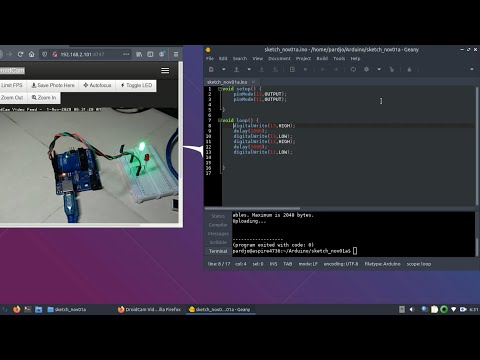
Task: Click 'filetype: Arduino' in the status bar
Action: pyautogui.click(x=382, y=264)
